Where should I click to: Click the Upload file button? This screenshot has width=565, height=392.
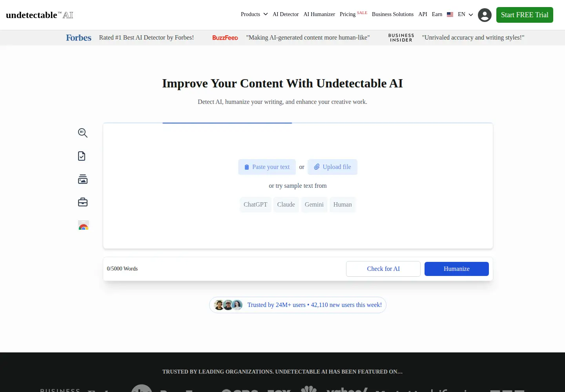tap(332, 167)
